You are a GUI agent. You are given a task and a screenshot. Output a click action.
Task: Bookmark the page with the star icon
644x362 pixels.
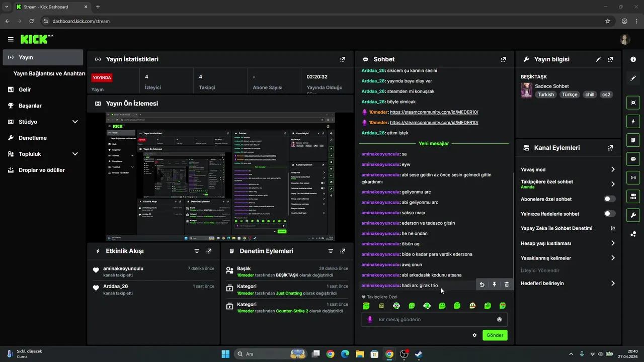click(x=608, y=21)
